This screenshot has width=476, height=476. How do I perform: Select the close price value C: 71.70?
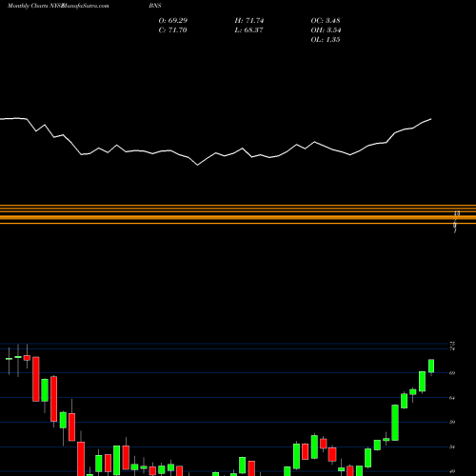172,30
